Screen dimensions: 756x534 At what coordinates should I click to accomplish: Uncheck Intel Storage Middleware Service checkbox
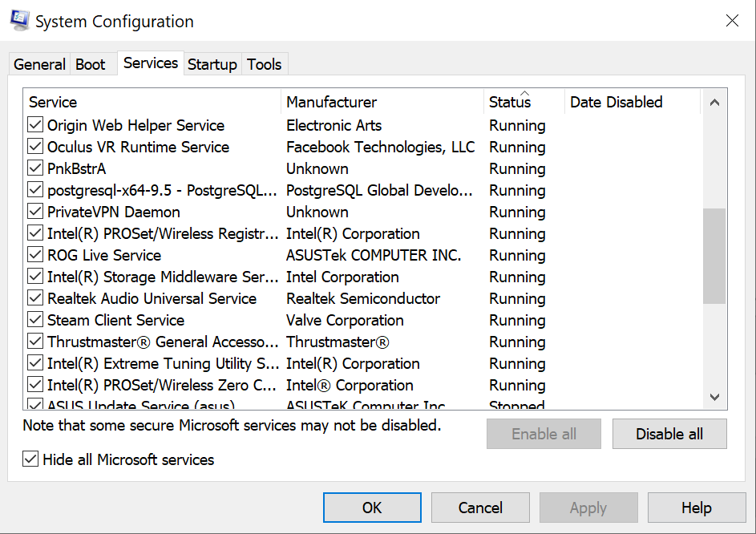[x=35, y=277]
